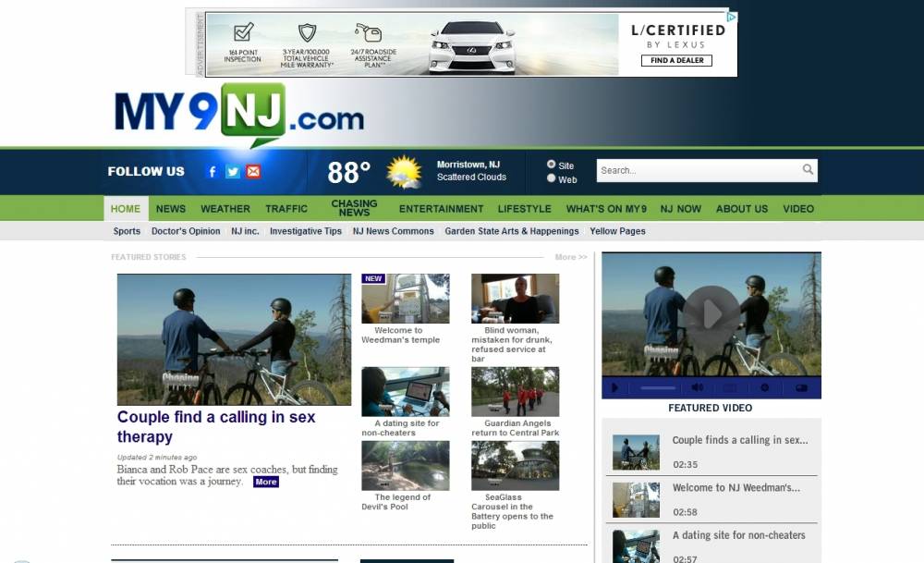924x563 pixels.
Task: Click the partly cloudy weather icon
Action: (x=404, y=172)
